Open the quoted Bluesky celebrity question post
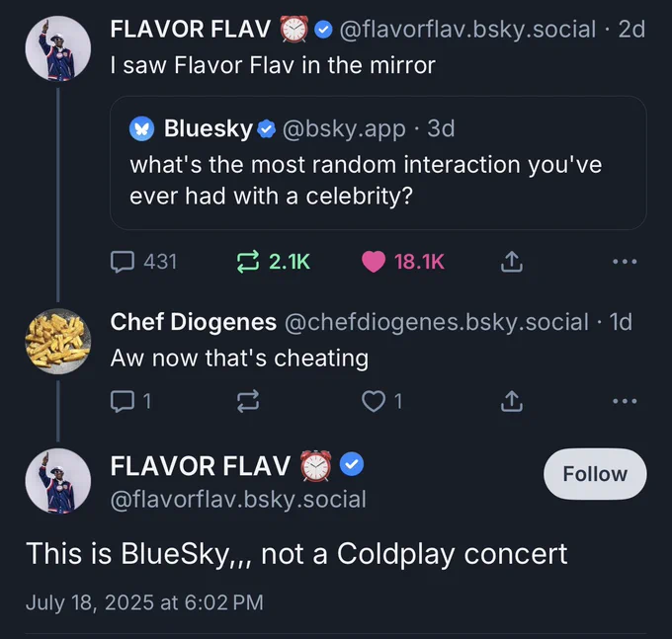The image size is (672, 639). tap(378, 181)
